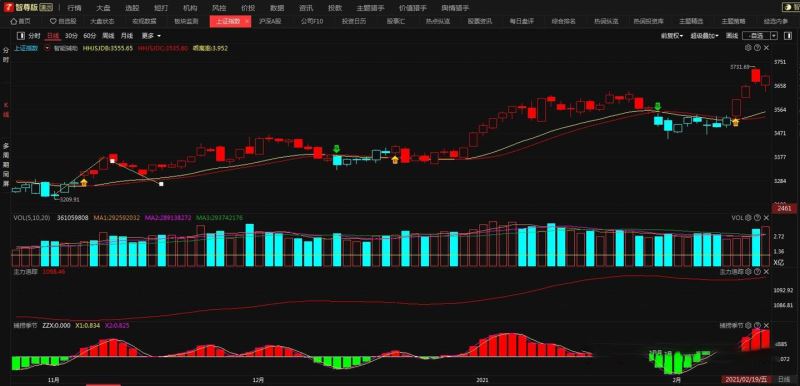Open the 自选 combo box arrow

774,36
